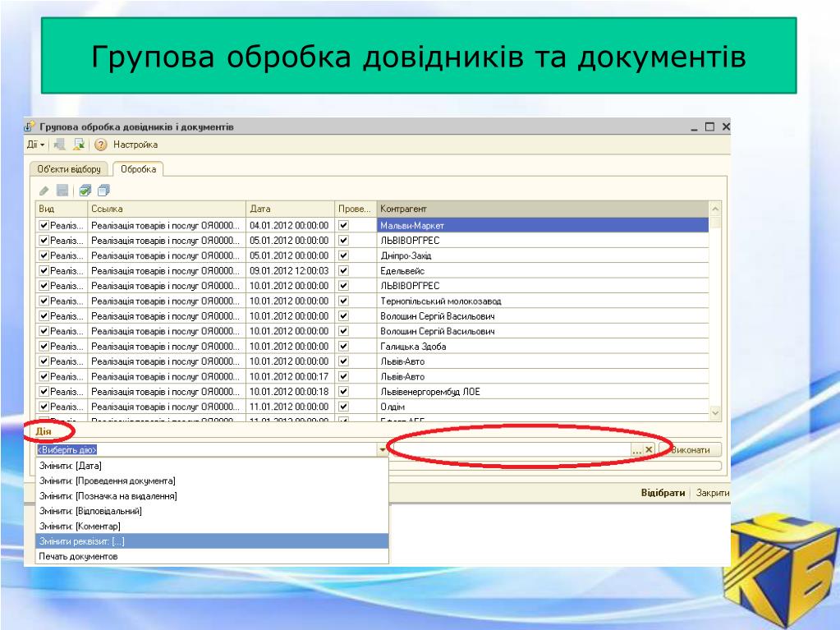This screenshot has width=840, height=630.
Task: Click the Прове... column header
Action: pos(356,209)
